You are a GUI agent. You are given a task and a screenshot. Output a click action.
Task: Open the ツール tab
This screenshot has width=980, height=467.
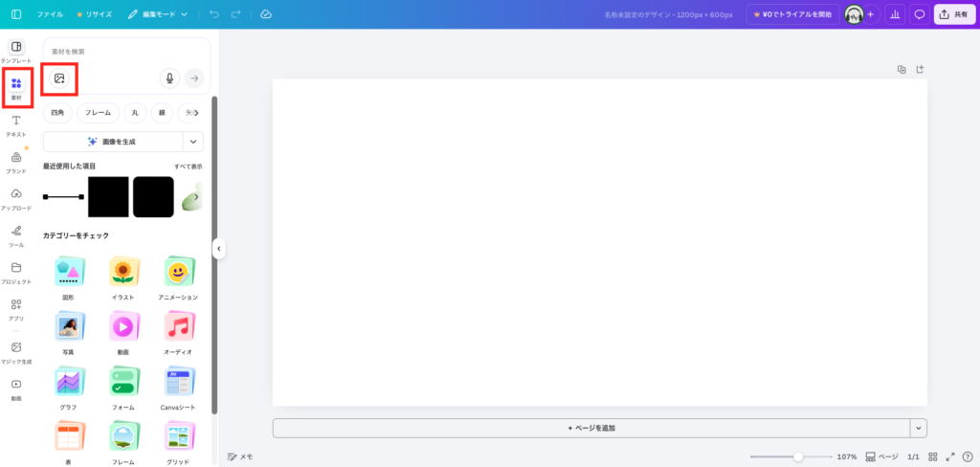pos(16,235)
